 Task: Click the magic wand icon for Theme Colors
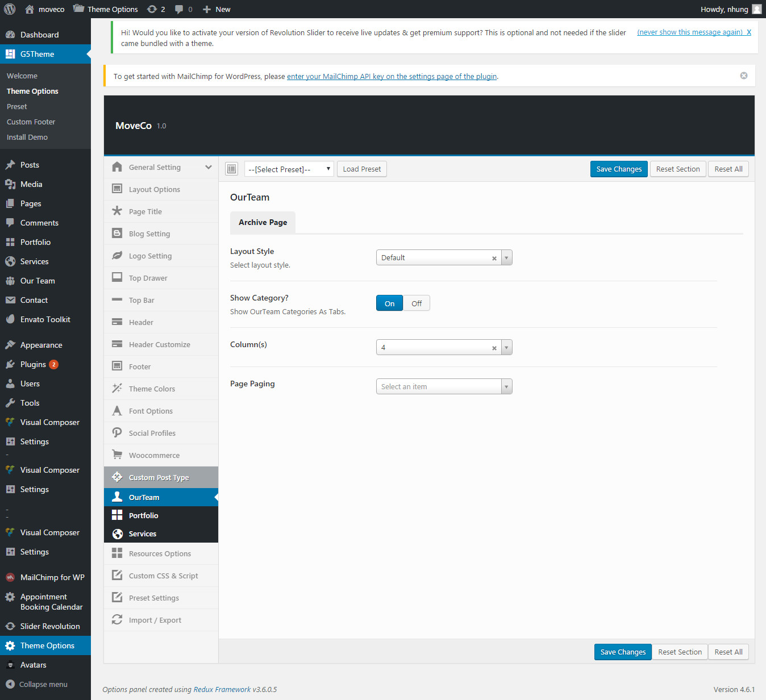117,388
